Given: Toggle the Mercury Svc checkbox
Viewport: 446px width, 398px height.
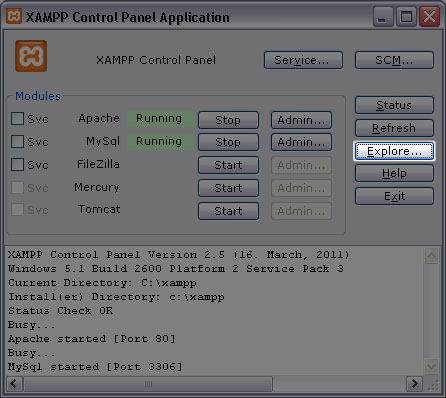Looking at the screenshot, I should pyautogui.click(x=17, y=187).
